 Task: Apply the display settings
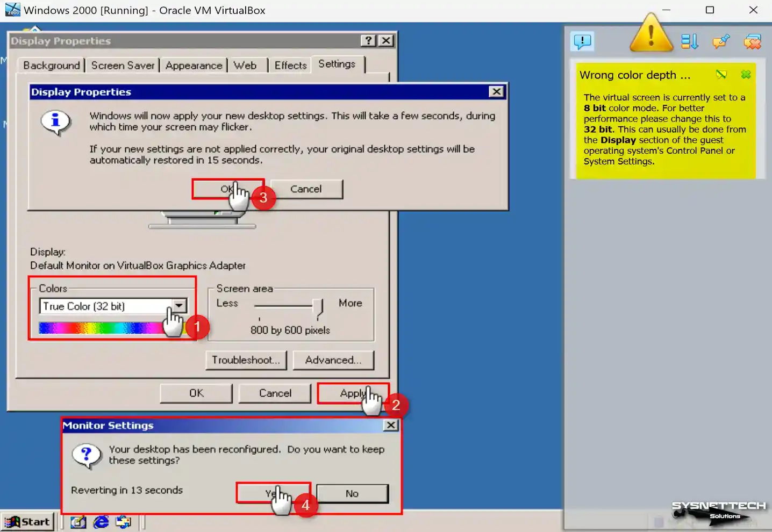point(353,393)
